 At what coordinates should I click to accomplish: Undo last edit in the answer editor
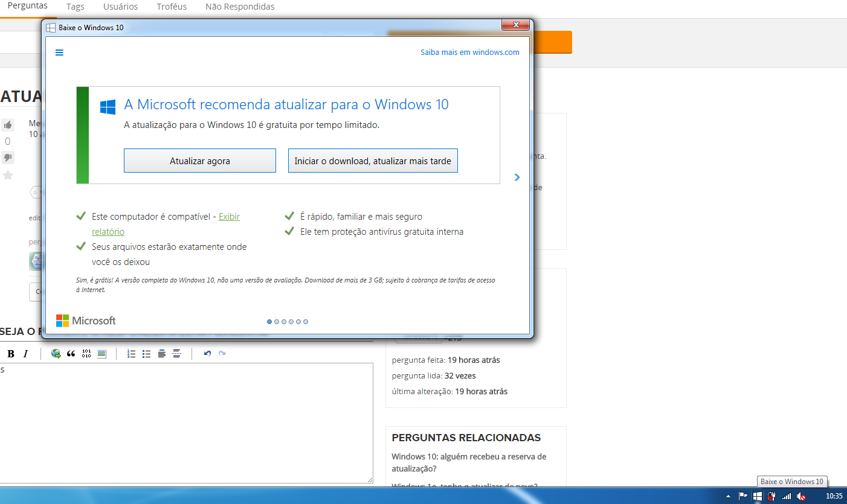pos(207,354)
